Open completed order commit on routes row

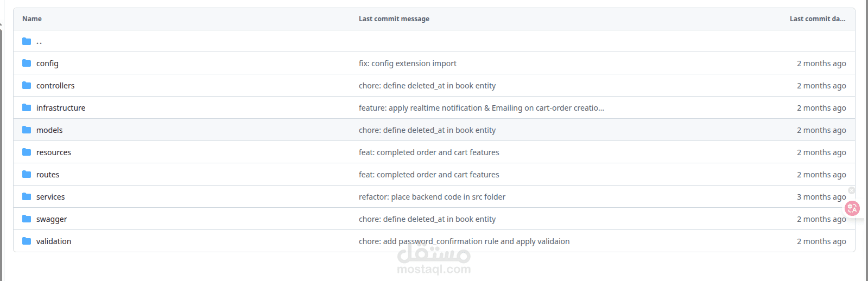point(428,175)
